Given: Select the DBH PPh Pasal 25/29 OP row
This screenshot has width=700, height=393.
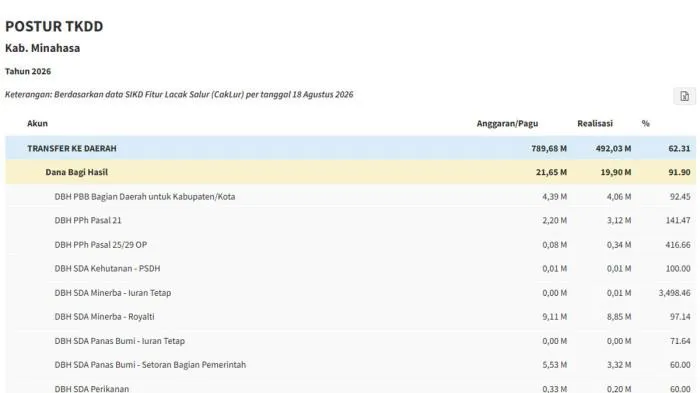Looking at the screenshot, I should (350, 244).
